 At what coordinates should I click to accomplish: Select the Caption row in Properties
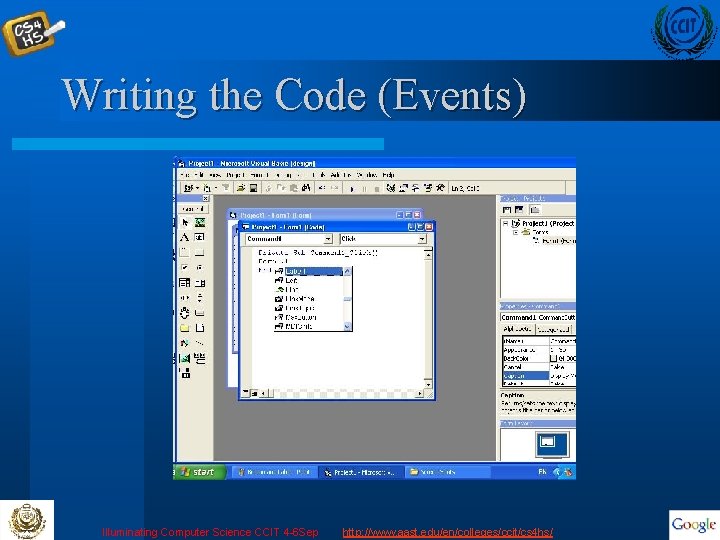point(539,376)
